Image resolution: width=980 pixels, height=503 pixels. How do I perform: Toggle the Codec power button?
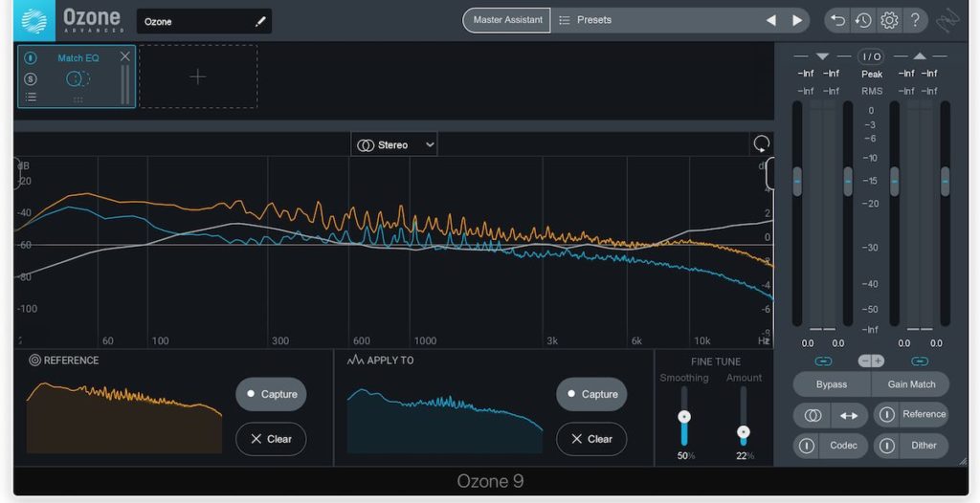pos(807,447)
